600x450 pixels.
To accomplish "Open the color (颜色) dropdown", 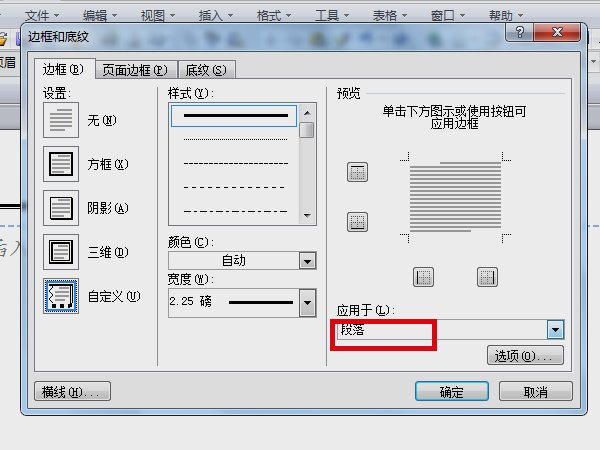I will [307, 261].
